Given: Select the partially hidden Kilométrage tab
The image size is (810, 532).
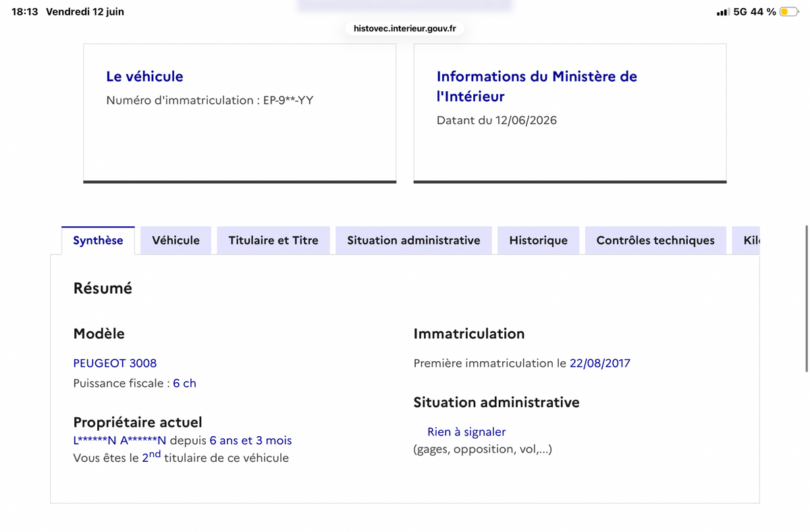Looking at the screenshot, I should point(747,240).
